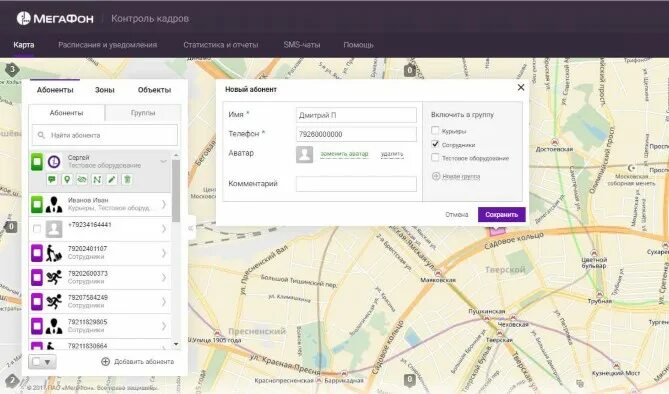Click the Сохранить button

tap(501, 215)
